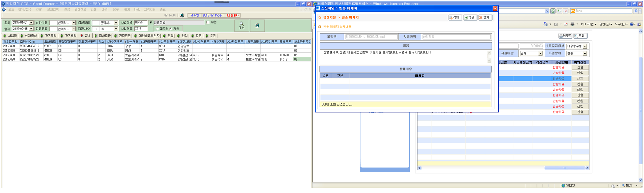Click the horizontal scrollbar under the grid
The height and width of the screenshot is (193, 644).
tap(503, 168)
